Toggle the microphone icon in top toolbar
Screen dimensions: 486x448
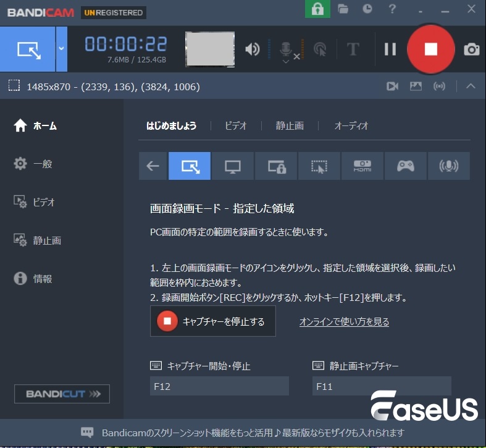point(286,49)
